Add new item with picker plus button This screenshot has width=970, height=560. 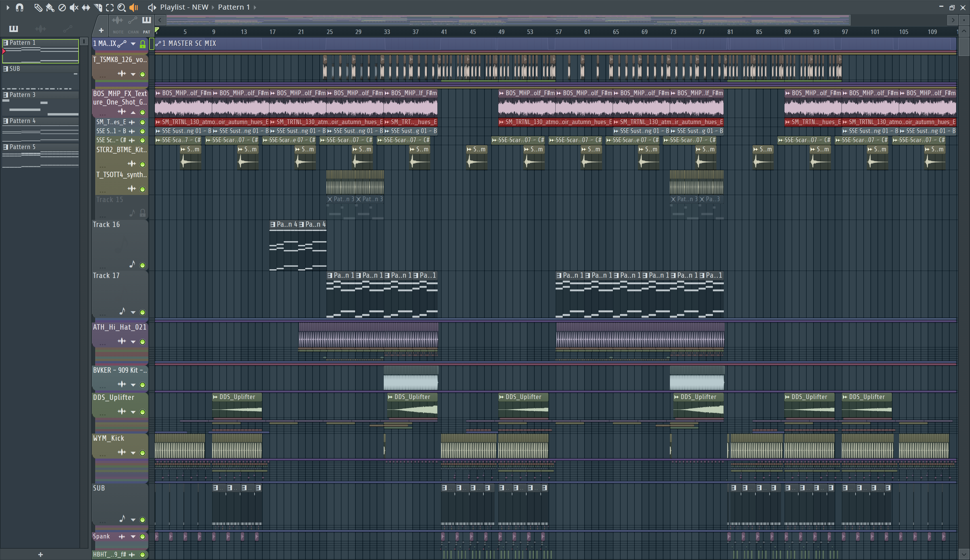(x=101, y=30)
